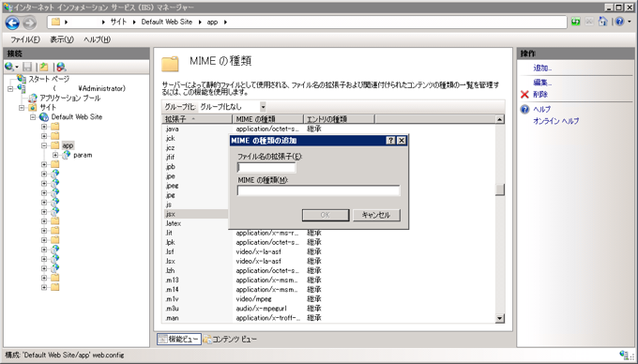The width and height of the screenshot is (638, 364).
Task: Select the サイト folder icon
Action: click(x=33, y=107)
